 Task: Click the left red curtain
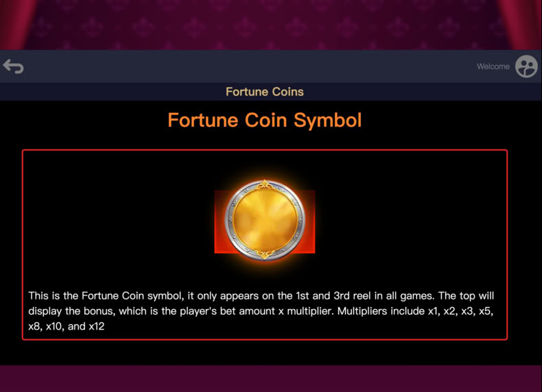coord(16,24)
